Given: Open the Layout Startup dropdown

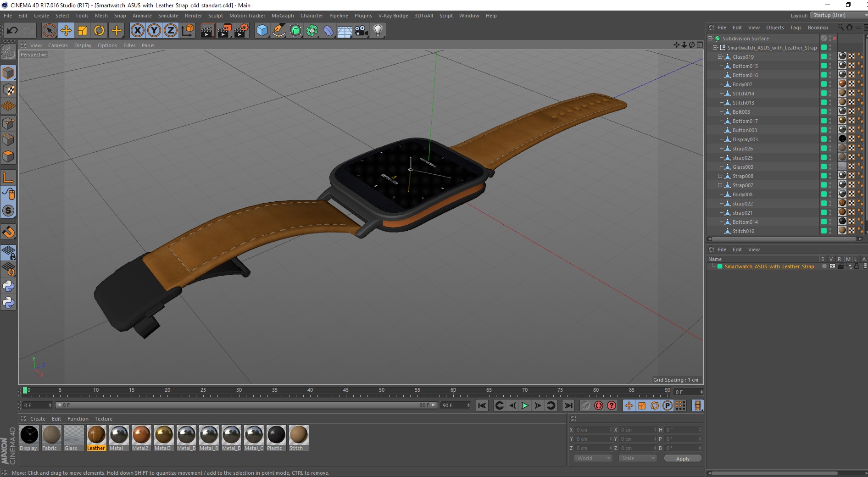Looking at the screenshot, I should [839, 15].
